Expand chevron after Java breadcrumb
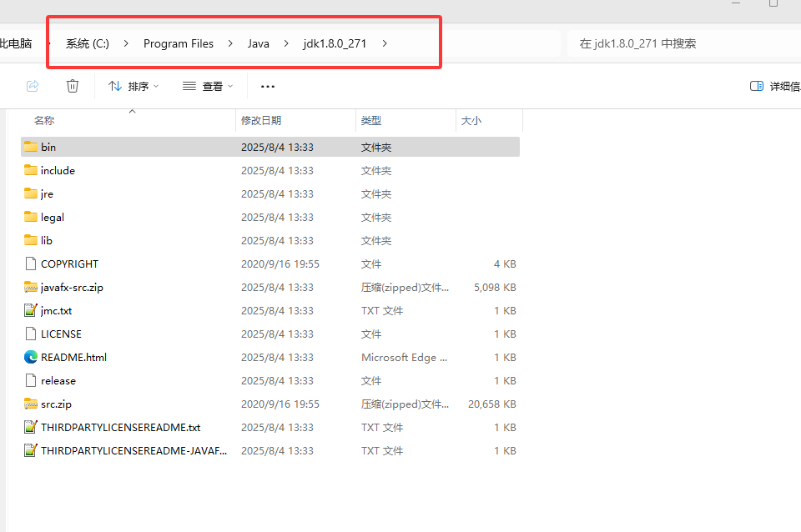 tap(286, 44)
